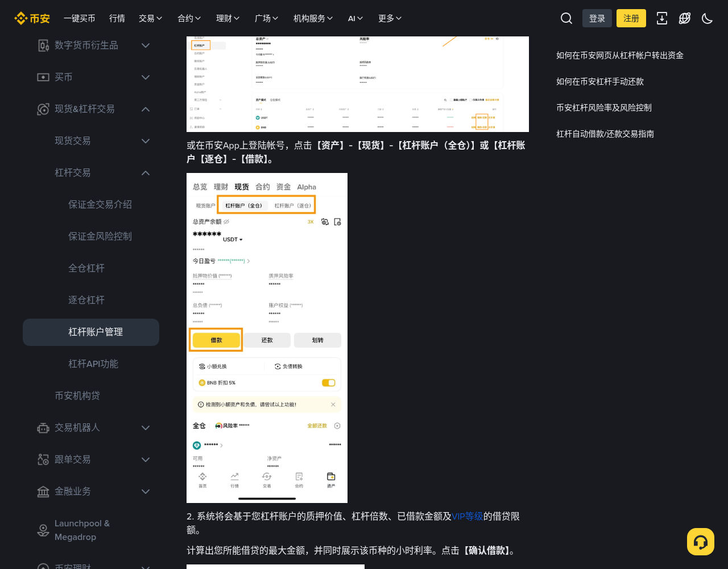Screen dimensions: 728x569
Task: Click the yellow 注册 button
Action: 631,18
